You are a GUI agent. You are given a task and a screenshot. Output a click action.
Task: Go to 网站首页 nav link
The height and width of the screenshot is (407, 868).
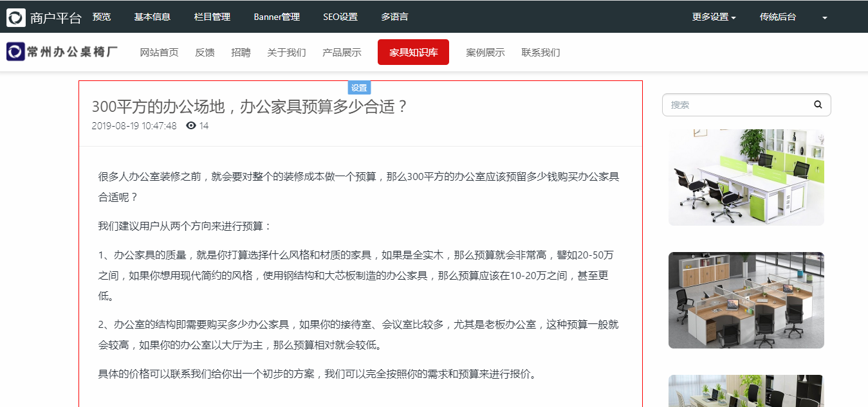tap(160, 53)
